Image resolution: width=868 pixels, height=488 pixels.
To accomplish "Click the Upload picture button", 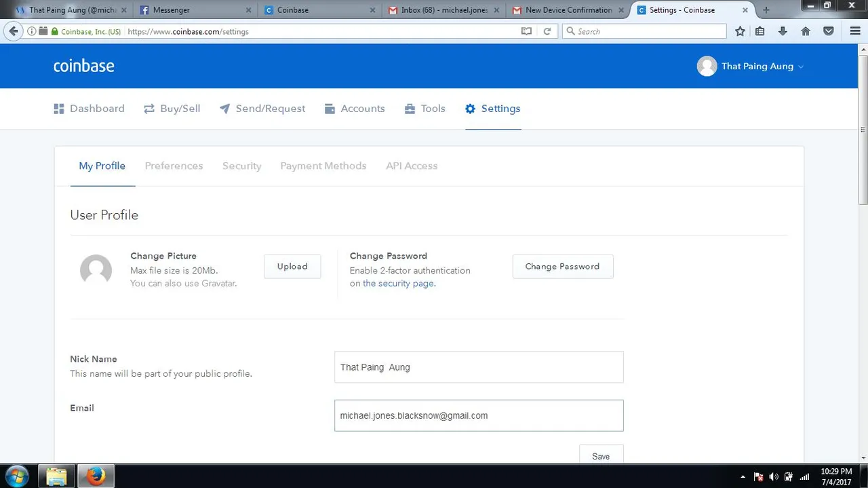I will (292, 267).
